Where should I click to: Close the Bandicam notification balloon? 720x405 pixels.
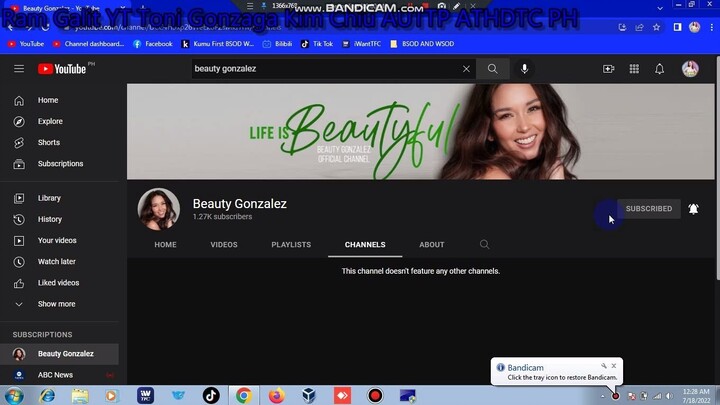(x=614, y=366)
